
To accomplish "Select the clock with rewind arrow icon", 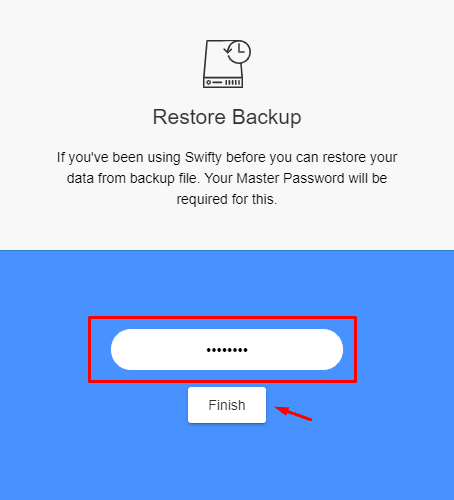I will [238, 52].
